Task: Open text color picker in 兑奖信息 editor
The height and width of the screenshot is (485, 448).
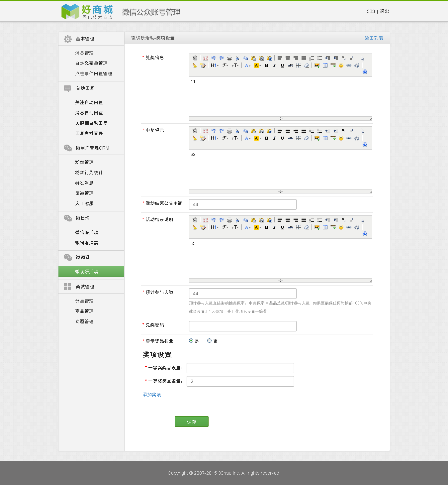Action: (248, 65)
